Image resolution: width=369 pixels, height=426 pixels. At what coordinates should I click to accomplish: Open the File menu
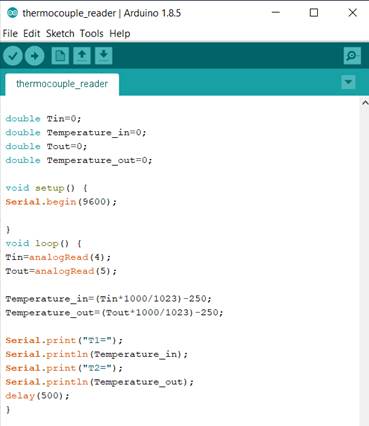coord(10,33)
